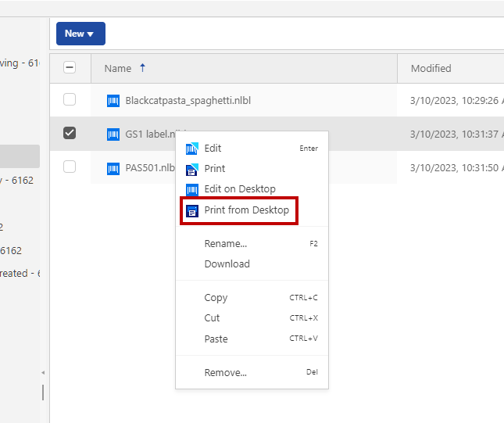
Task: Sort by the Modified column header
Action: click(431, 68)
